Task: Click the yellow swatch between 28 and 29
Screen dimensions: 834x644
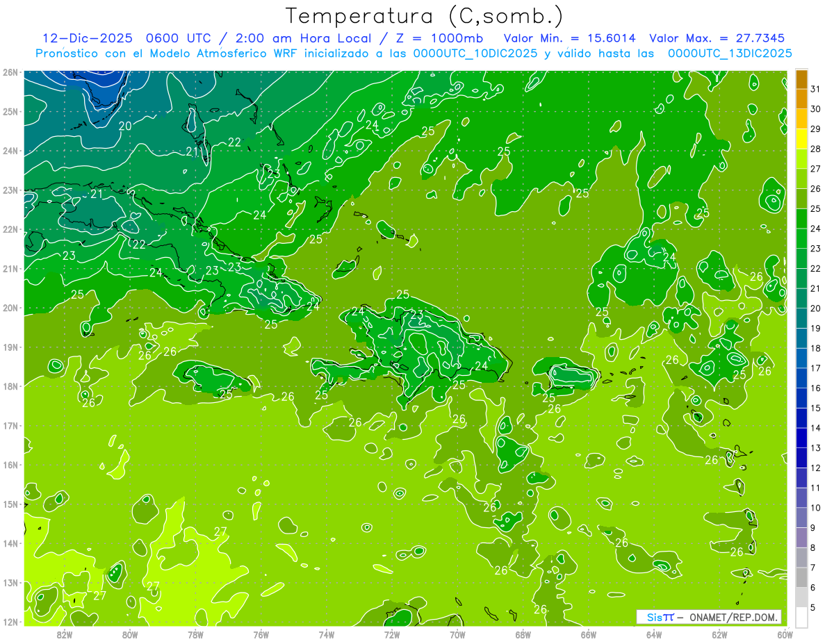Action: pos(801,138)
